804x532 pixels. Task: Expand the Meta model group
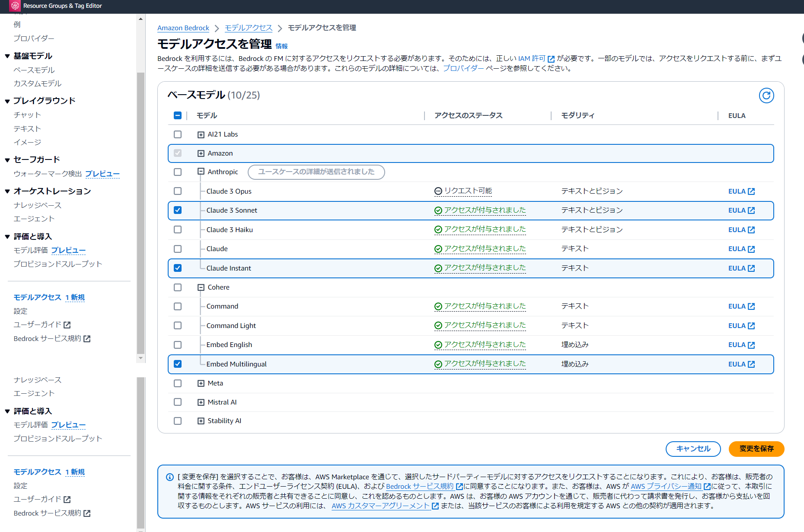(x=201, y=383)
